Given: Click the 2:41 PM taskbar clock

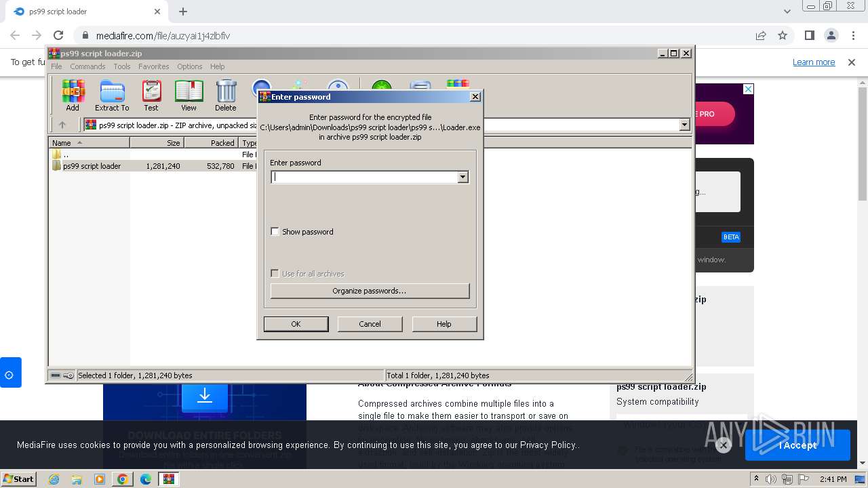Looking at the screenshot, I should [x=833, y=479].
